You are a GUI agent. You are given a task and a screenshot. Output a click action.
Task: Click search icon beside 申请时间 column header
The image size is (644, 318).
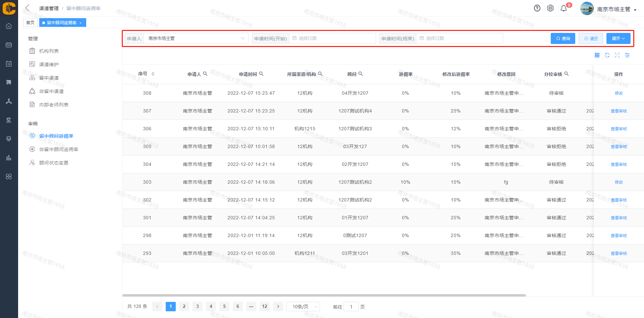click(x=261, y=74)
